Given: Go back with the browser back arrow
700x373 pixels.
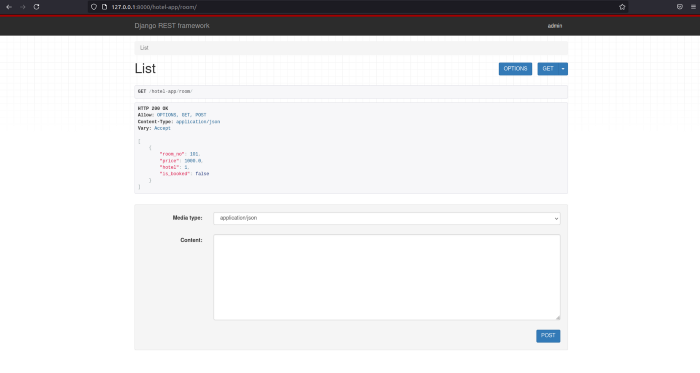Looking at the screenshot, I should [9, 7].
